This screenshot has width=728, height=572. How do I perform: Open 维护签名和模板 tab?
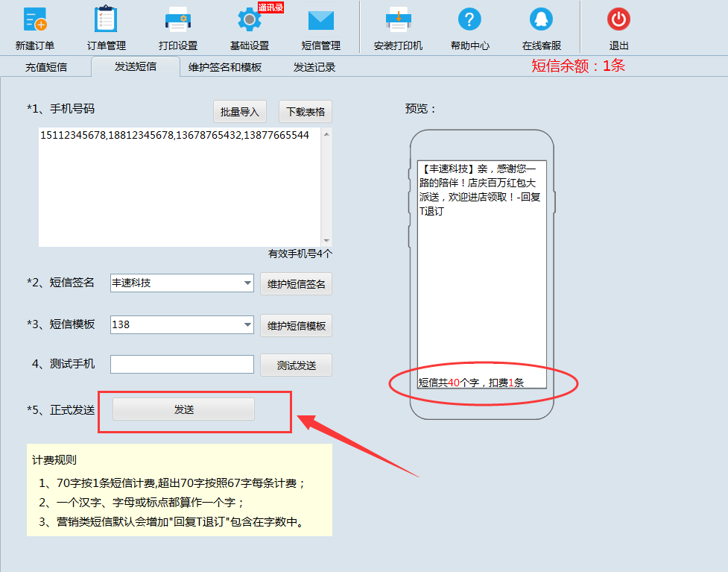pos(225,67)
